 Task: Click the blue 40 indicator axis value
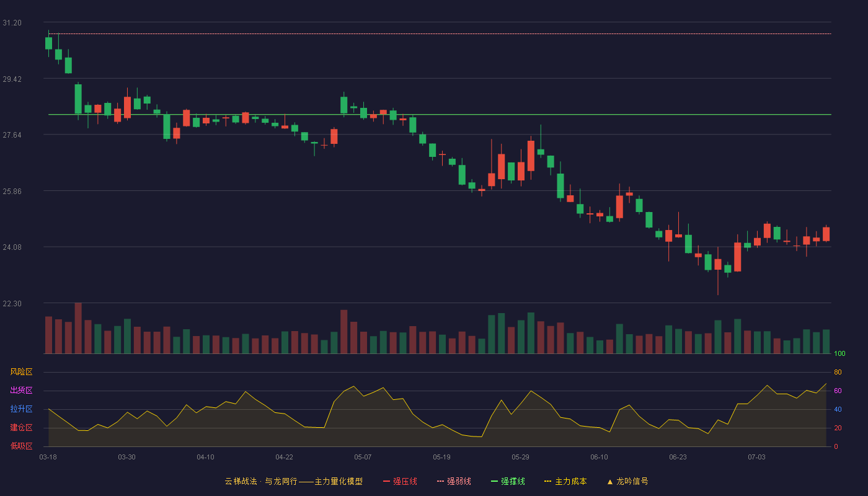click(838, 409)
